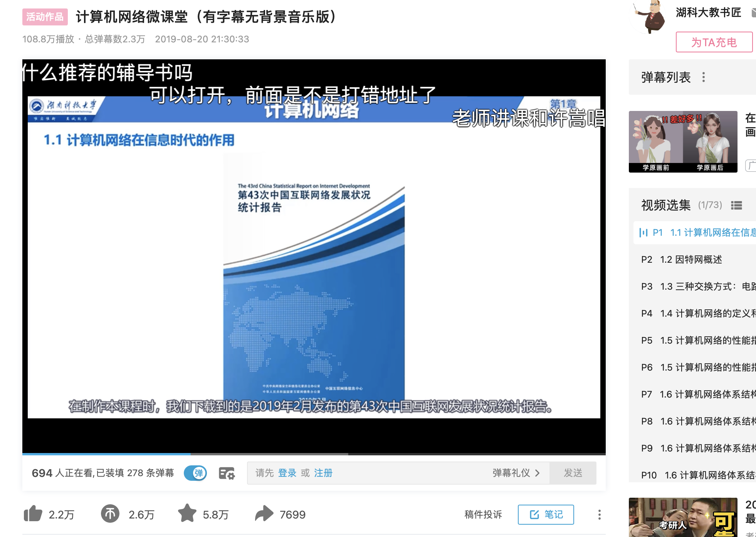This screenshot has width=756, height=537.
Task: Click the 发送 send button
Action: (x=573, y=473)
